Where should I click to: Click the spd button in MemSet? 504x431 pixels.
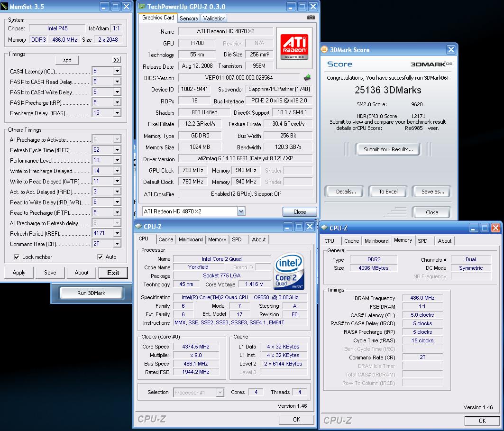pyautogui.click(x=67, y=60)
